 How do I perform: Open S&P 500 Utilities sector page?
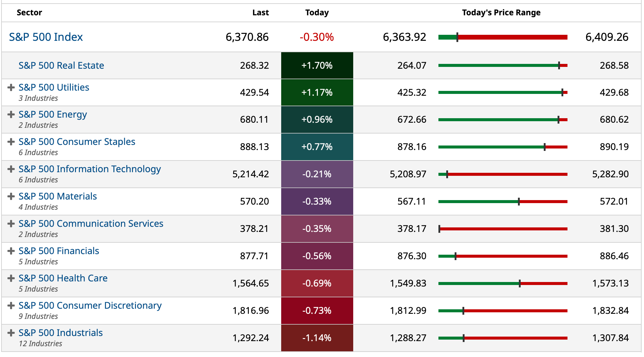tap(54, 88)
